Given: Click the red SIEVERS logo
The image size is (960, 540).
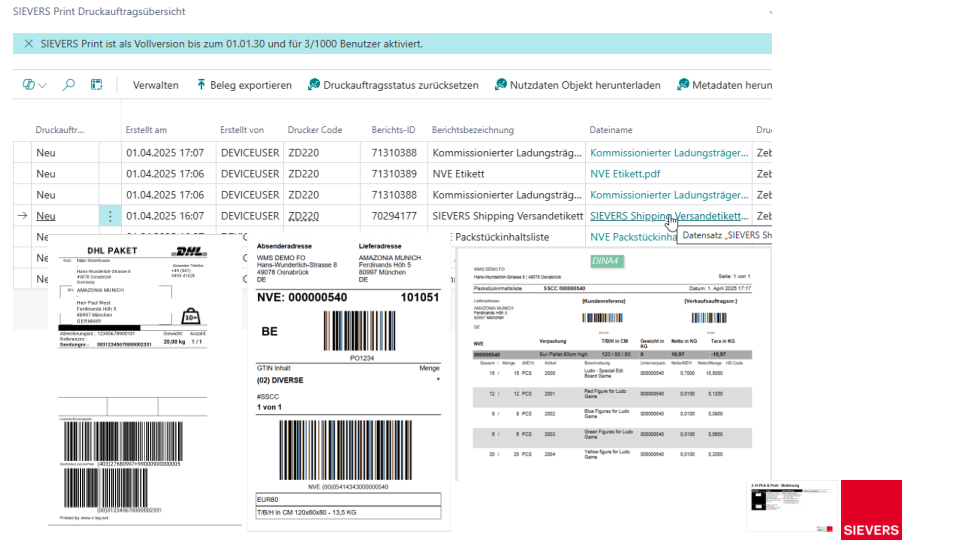Looking at the screenshot, I should click(871, 509).
